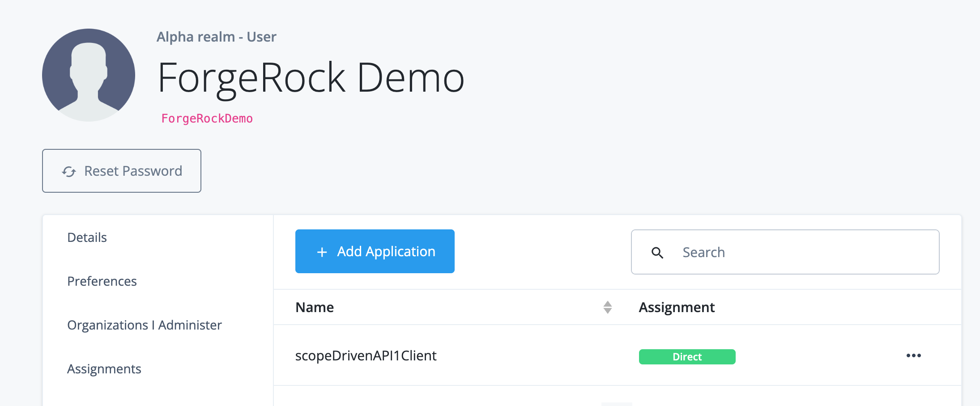Open the Assignments tab

point(104,369)
